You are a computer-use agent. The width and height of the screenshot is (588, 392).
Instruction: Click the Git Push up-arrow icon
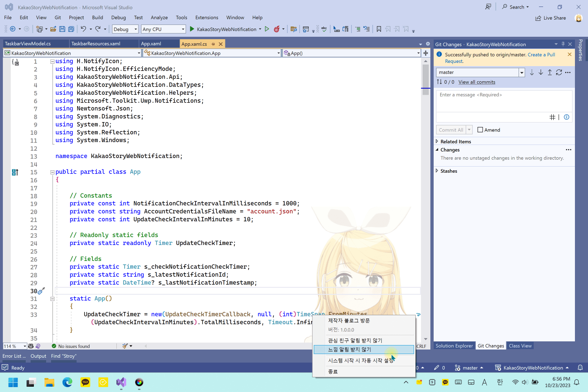[550, 72]
